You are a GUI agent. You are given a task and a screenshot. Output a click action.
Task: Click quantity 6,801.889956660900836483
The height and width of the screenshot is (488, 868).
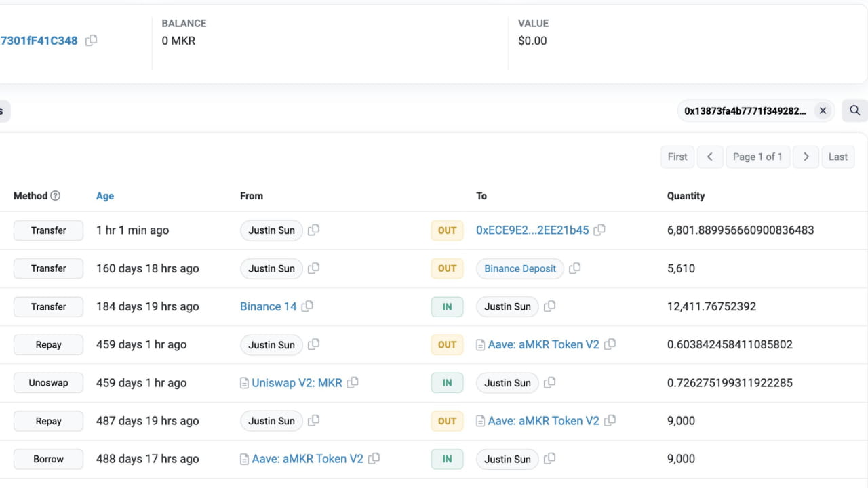[741, 230]
